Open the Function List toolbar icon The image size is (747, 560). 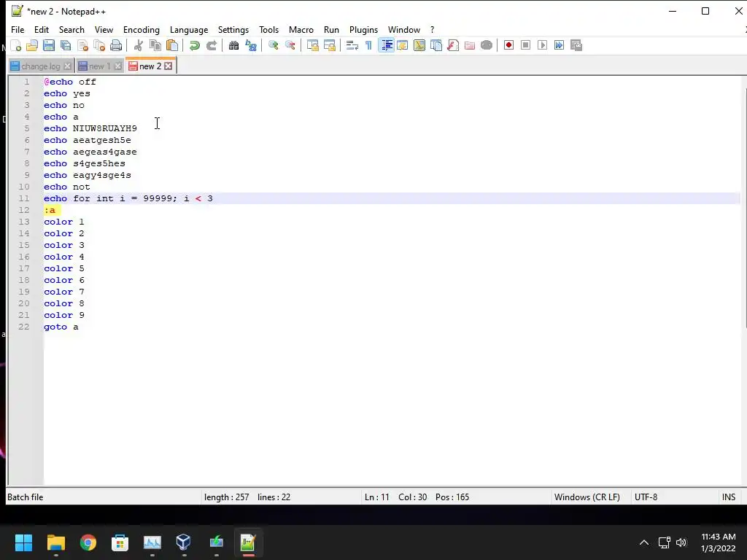coord(453,45)
